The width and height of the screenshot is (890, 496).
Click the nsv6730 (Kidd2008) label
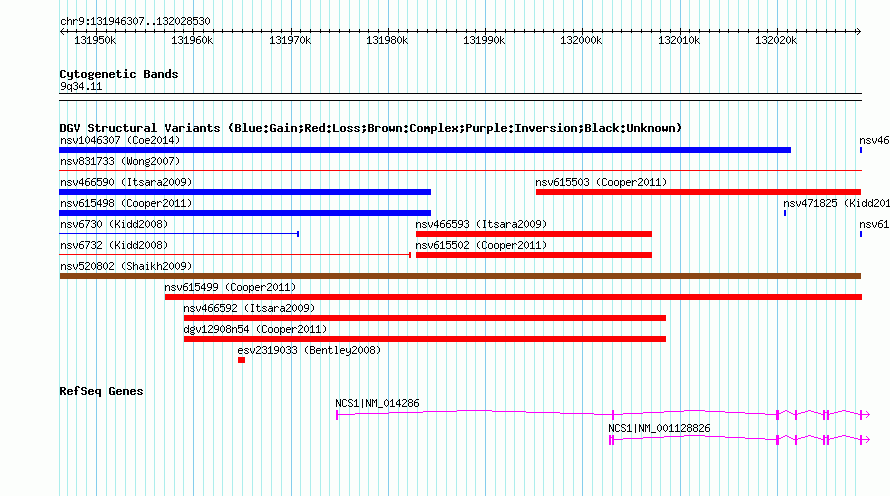[114, 224]
